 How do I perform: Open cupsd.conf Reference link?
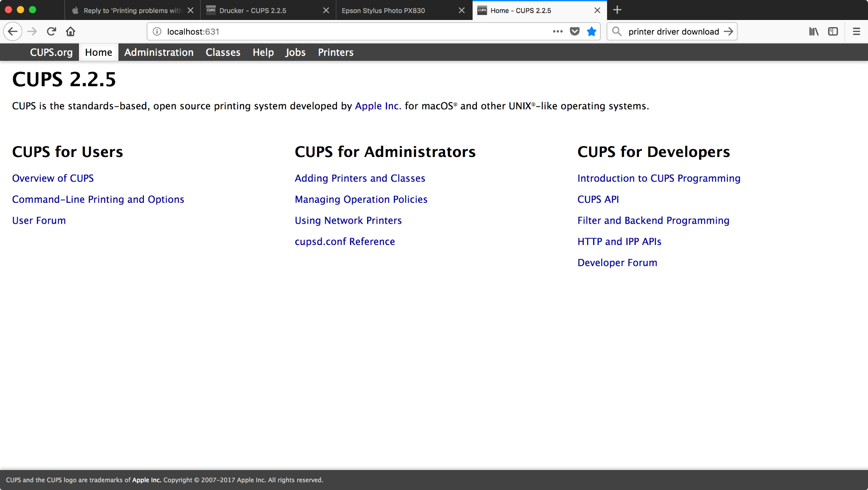[345, 241]
